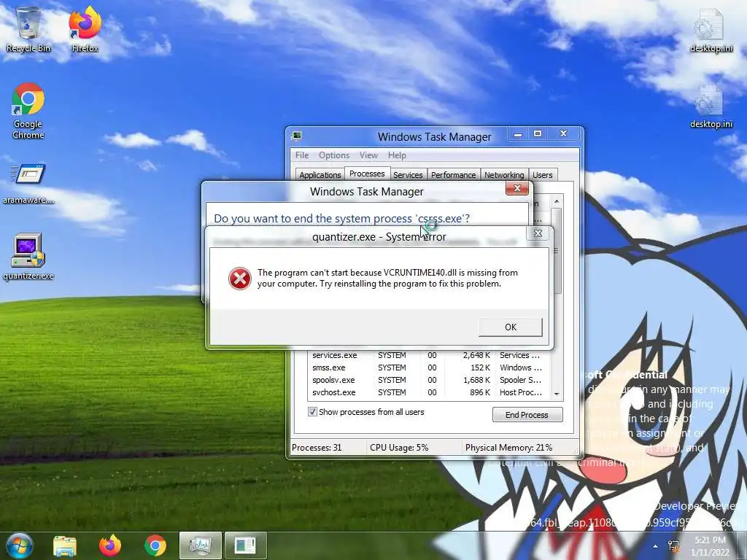Select the aramaware desktop icon
This screenshot has width=747, height=560.
pyautogui.click(x=28, y=184)
